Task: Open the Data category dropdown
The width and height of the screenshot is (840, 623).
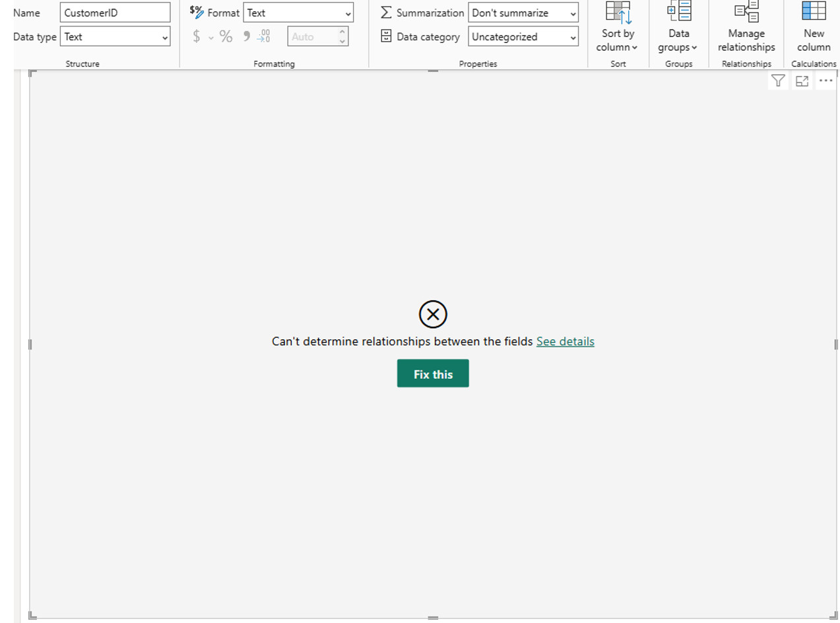Action: click(571, 37)
